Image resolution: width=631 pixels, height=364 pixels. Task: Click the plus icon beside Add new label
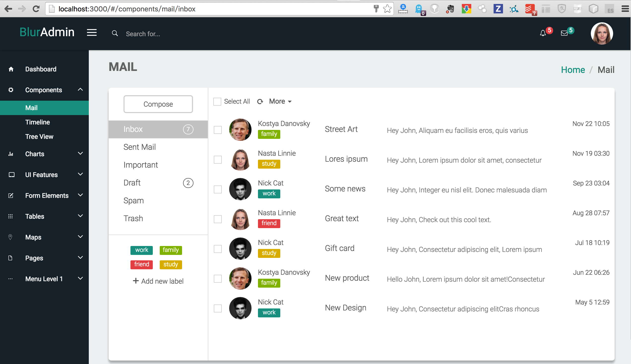click(x=136, y=281)
